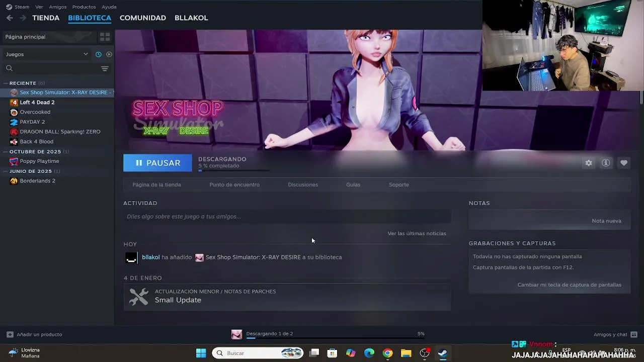Viewport: 644px width, 362px height.
Task: Open Microsoft Store in taskbar
Action: [x=332, y=353]
